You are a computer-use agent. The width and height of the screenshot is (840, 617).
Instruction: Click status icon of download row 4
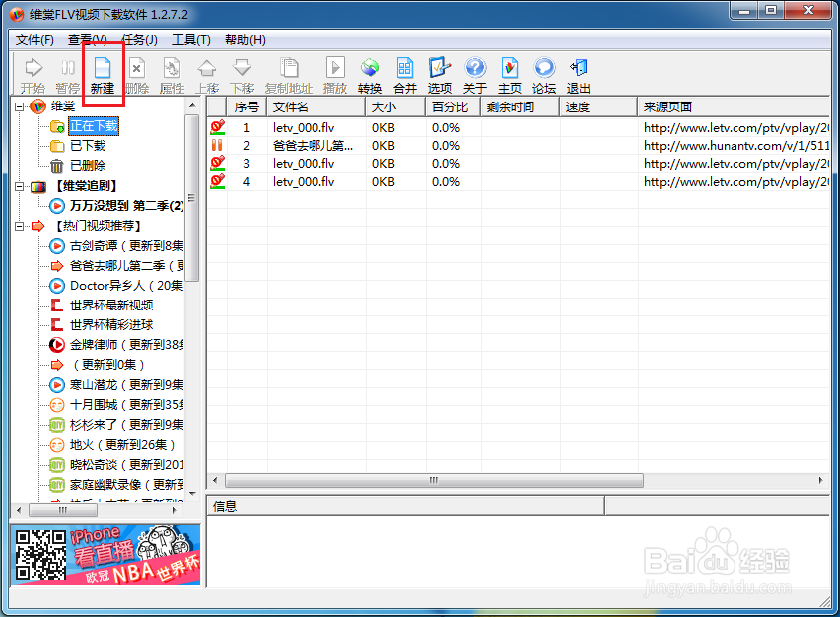tap(218, 181)
